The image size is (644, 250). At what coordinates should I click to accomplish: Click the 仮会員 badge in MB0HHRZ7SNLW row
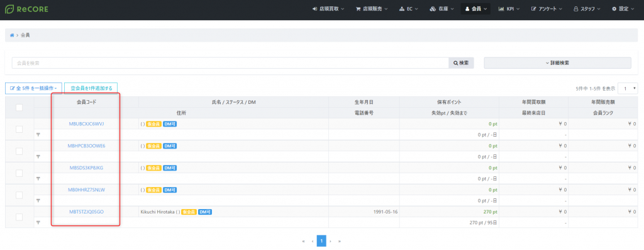[x=153, y=190]
